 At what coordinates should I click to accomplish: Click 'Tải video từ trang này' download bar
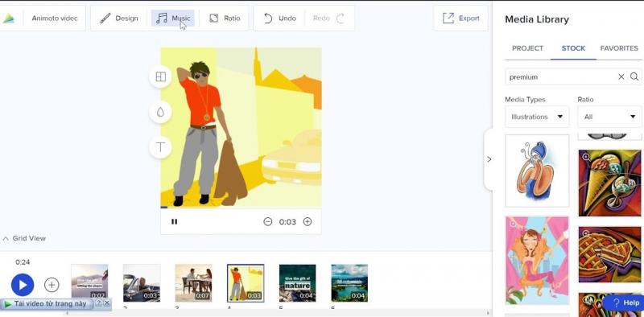[48, 304]
